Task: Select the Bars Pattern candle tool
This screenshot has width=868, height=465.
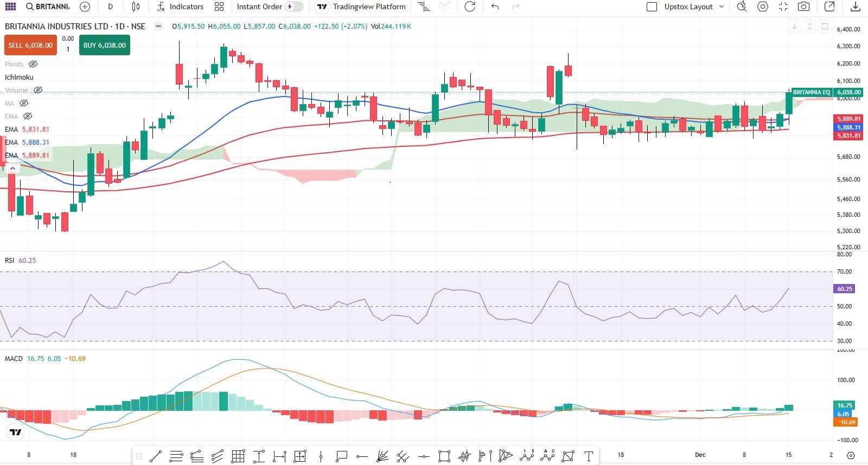Action: click(465, 456)
